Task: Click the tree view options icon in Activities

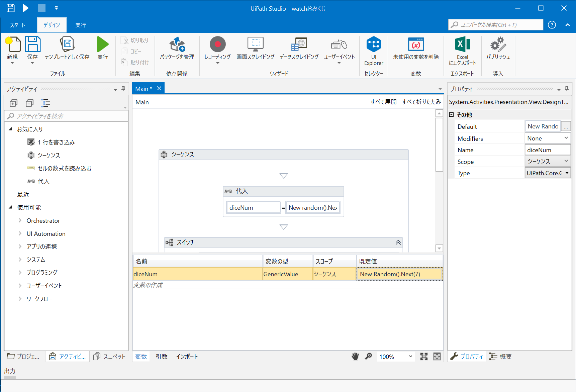Action: 45,103
